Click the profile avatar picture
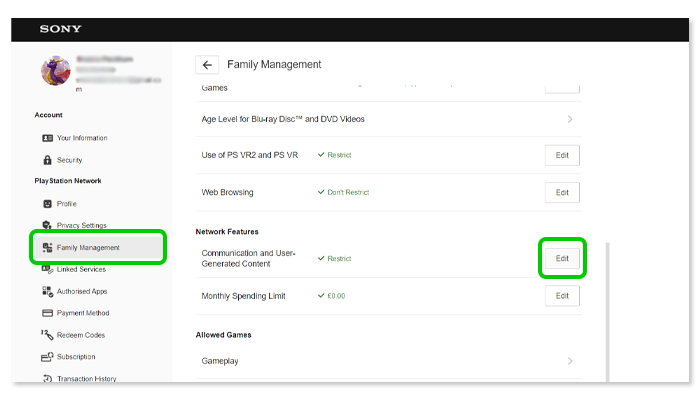 point(56,71)
